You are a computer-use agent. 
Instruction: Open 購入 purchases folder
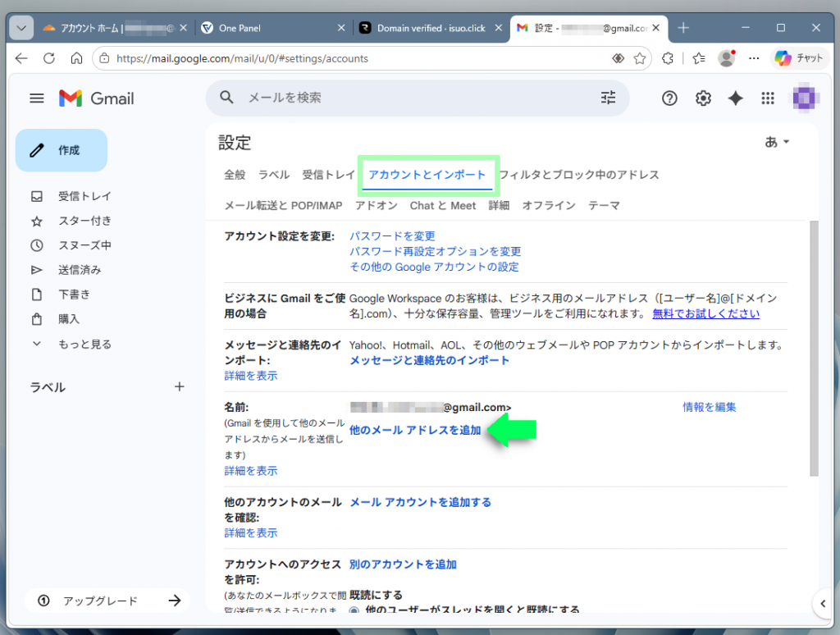click(69, 319)
